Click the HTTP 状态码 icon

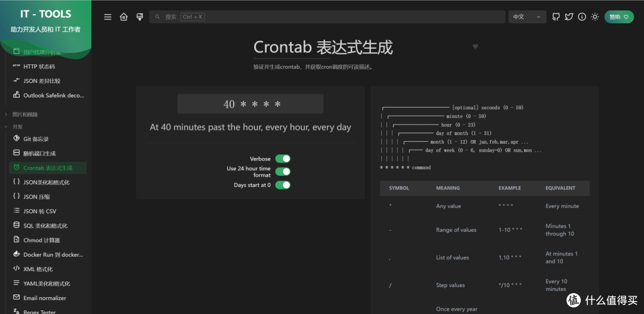click(x=17, y=66)
